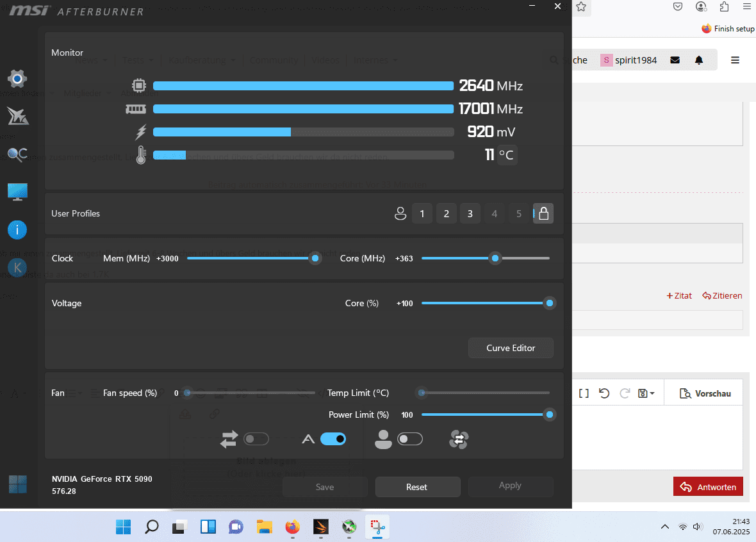Click the Vorschau button in browser editor

[705, 393]
